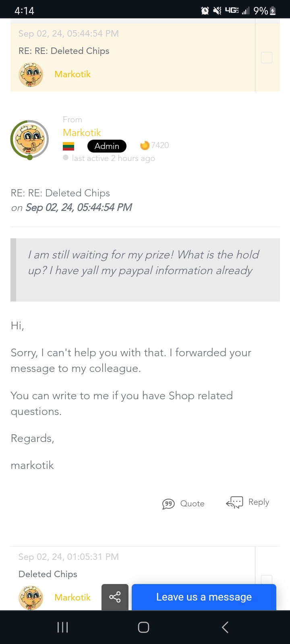Viewport: 290px width, 644px height.
Task: Tap the Quote speech bubble icon
Action: coord(168,504)
